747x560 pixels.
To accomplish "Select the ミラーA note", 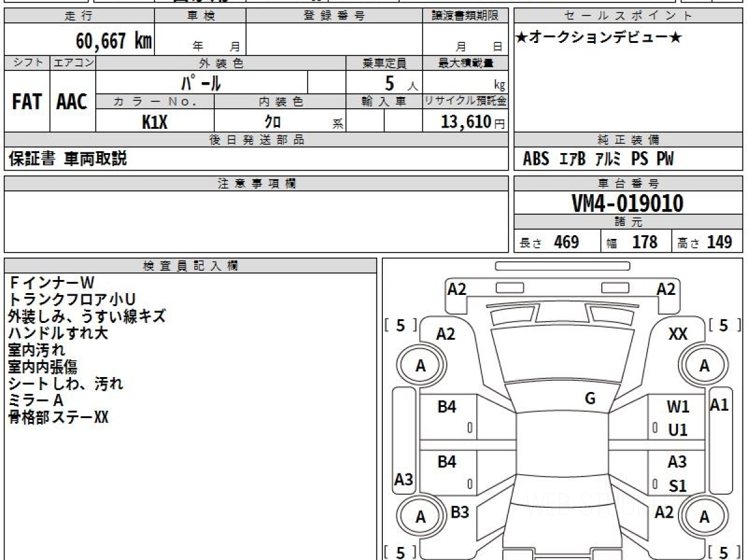I will tap(36, 401).
